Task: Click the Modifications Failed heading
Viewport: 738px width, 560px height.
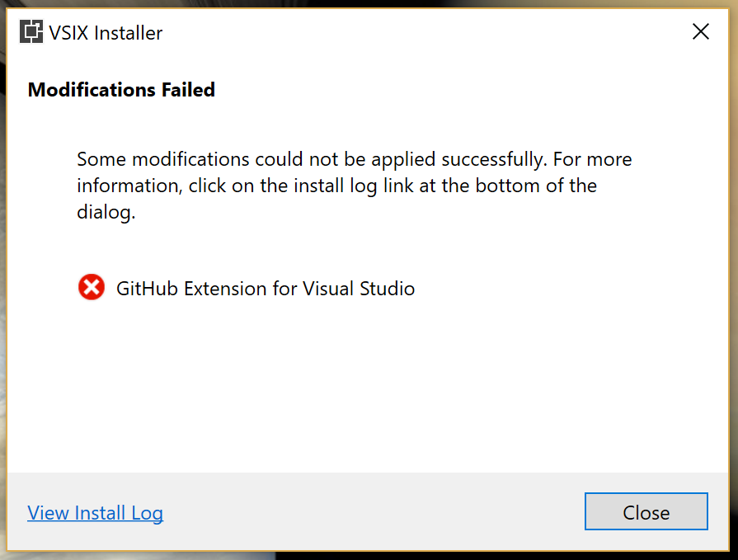Action: click(120, 89)
